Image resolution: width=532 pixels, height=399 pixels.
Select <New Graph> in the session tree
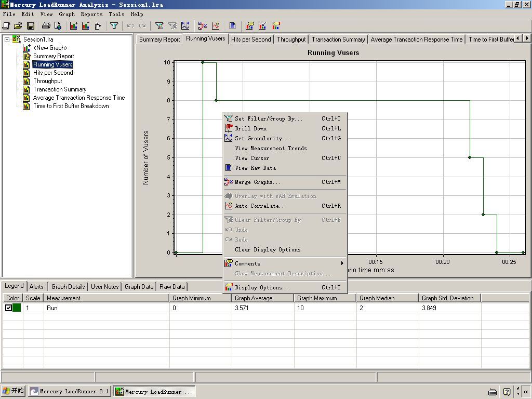(50, 48)
